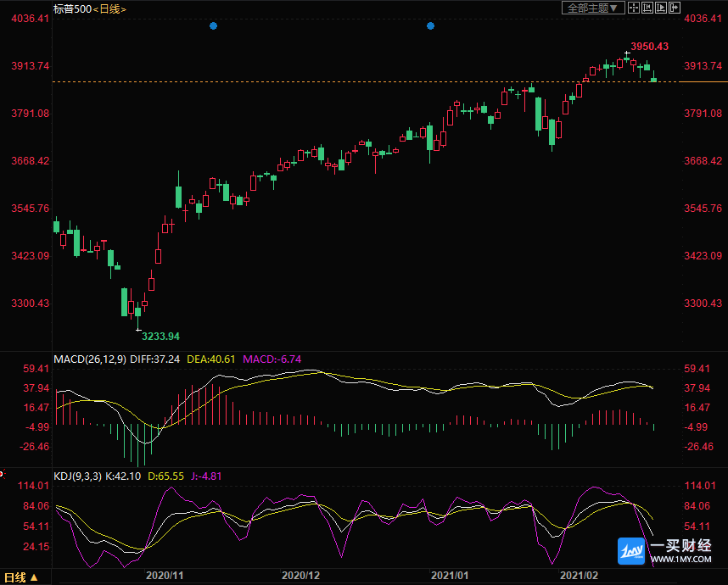Click the chart shrink-axis icon with left arrow

[x=647, y=8]
